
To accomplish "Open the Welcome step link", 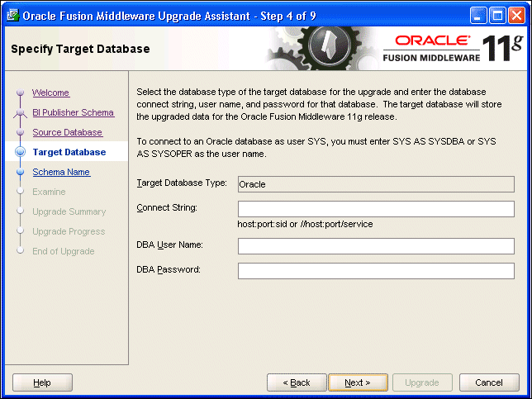I will 51,93.
